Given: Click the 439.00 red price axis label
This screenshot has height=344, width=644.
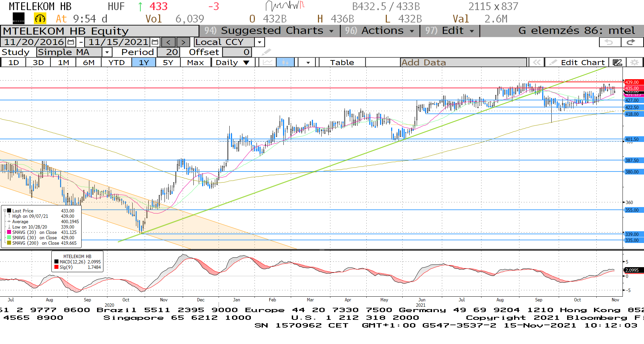Looking at the screenshot, I should tap(633, 82).
